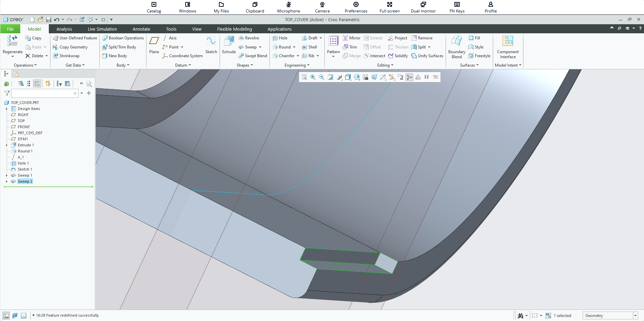Open the Flexible Modeling tab
The width and height of the screenshot is (644, 321).
[234, 29]
